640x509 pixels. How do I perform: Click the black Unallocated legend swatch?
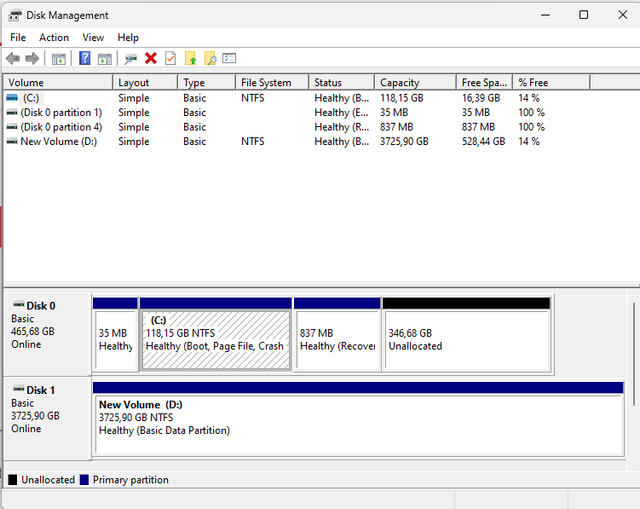tap(13, 480)
